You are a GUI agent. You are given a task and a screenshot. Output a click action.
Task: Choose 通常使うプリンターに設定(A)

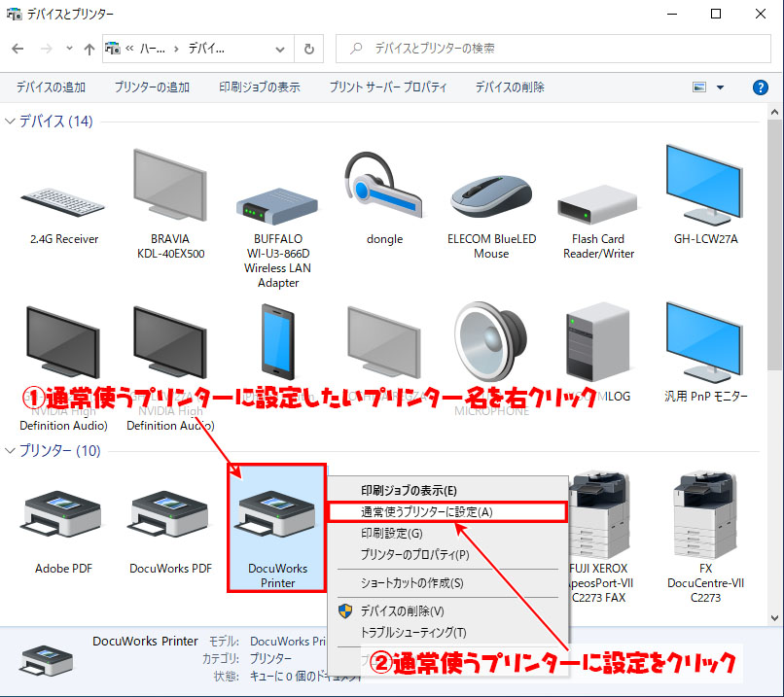coord(448,512)
